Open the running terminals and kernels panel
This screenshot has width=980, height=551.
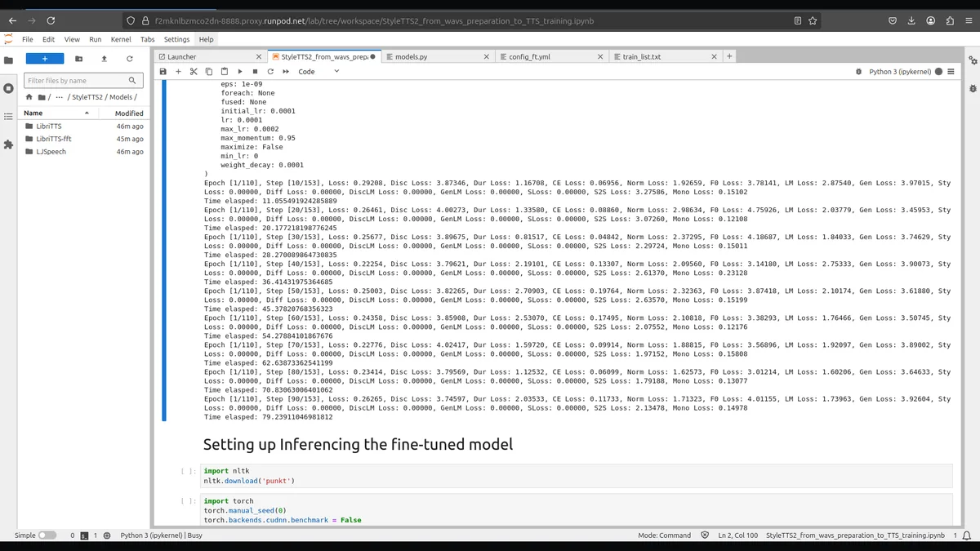click(x=8, y=88)
